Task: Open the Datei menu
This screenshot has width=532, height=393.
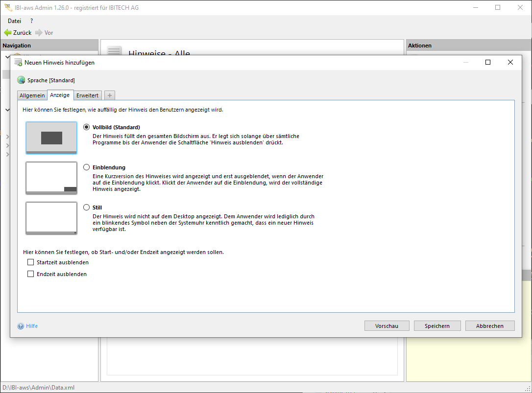Action: pos(15,21)
